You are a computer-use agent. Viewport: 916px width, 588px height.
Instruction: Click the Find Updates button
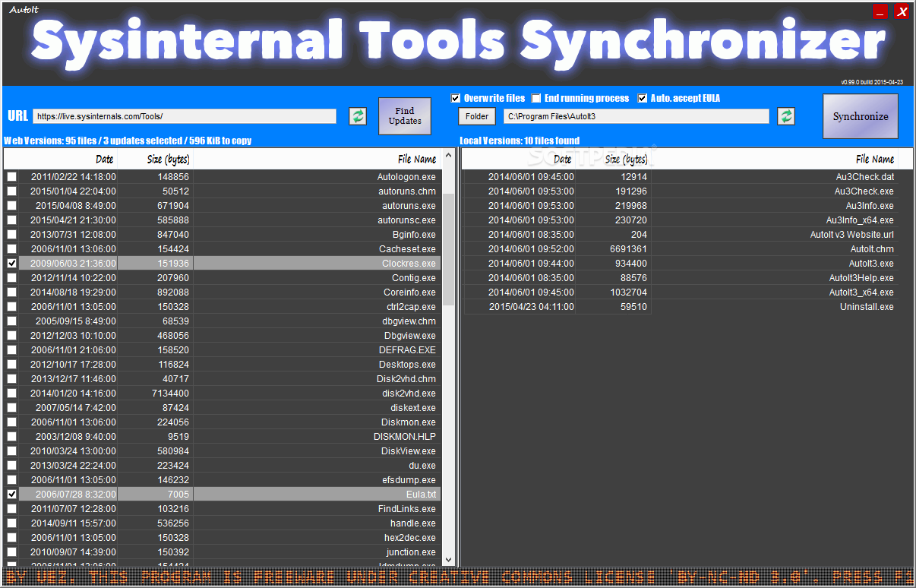click(x=405, y=116)
